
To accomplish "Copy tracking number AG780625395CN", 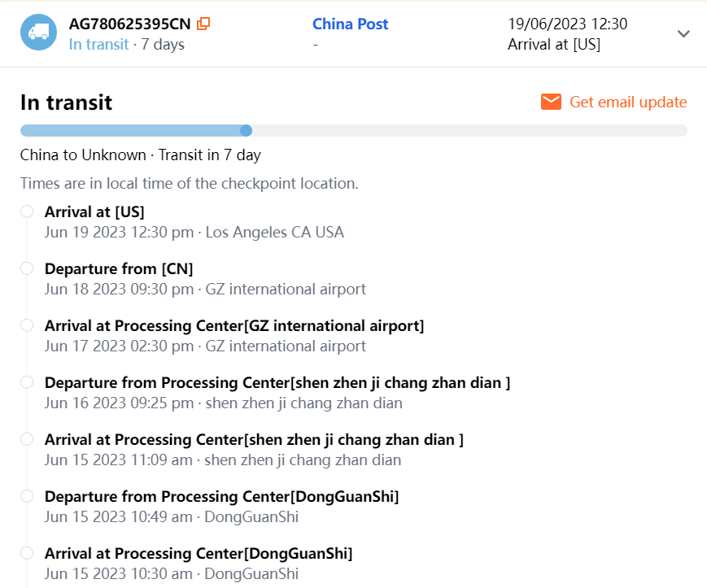I will click(x=203, y=24).
